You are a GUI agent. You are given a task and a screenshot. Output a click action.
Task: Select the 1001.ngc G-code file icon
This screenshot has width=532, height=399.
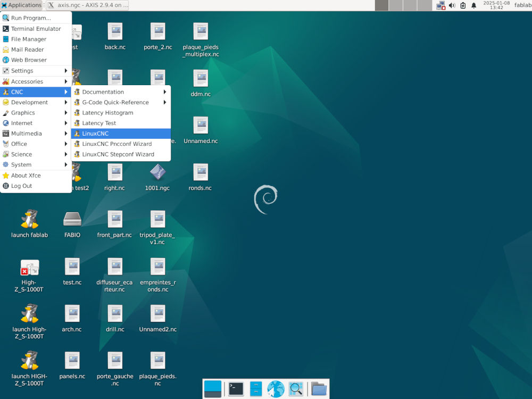click(158, 172)
